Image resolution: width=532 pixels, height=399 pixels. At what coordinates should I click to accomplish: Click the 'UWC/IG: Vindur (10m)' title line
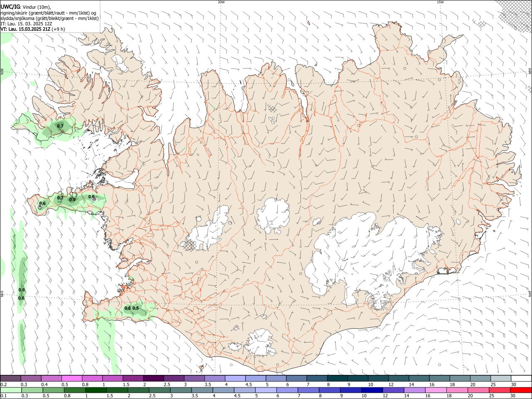click(26, 7)
